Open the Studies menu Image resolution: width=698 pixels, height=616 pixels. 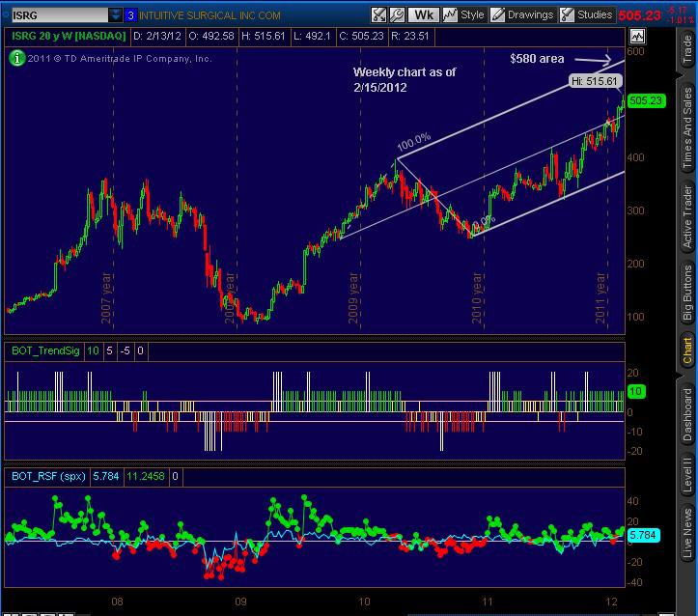coord(587,15)
